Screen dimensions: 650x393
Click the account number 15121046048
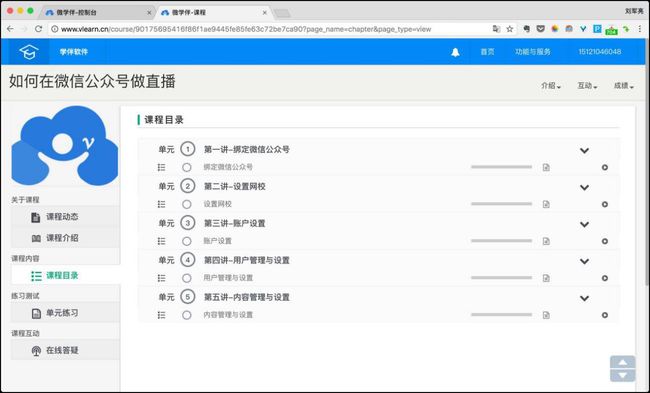(x=599, y=52)
